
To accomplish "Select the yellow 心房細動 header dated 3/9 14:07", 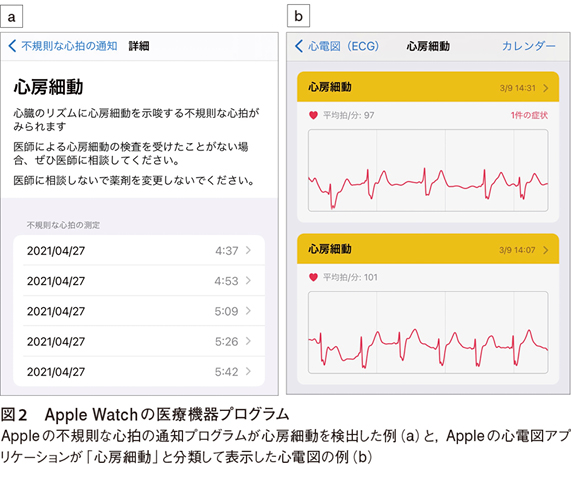I will pos(428,249).
